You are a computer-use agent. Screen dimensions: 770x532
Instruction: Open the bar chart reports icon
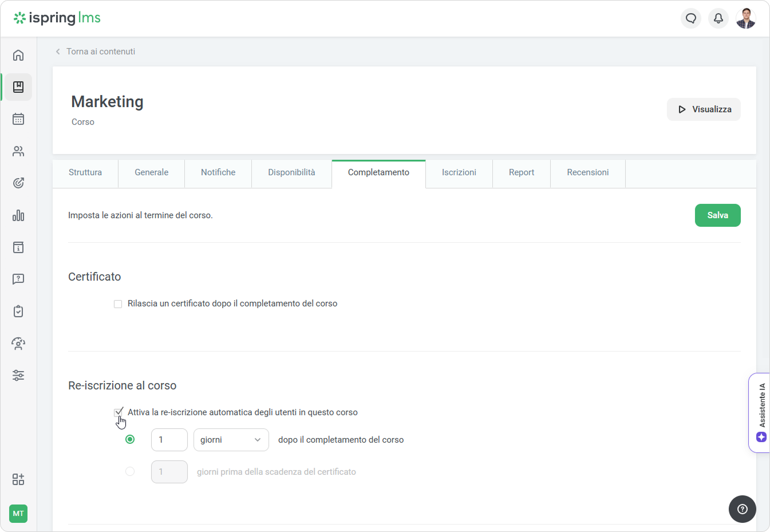[x=18, y=215]
